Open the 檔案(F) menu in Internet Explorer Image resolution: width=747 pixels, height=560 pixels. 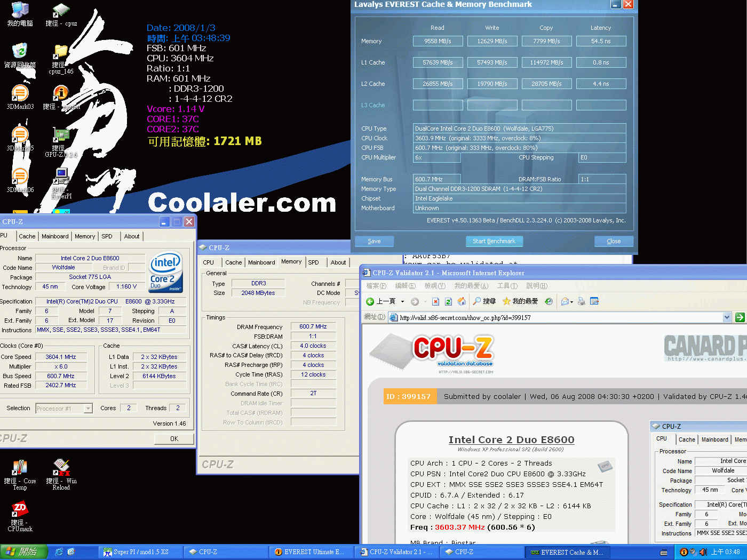(376, 286)
